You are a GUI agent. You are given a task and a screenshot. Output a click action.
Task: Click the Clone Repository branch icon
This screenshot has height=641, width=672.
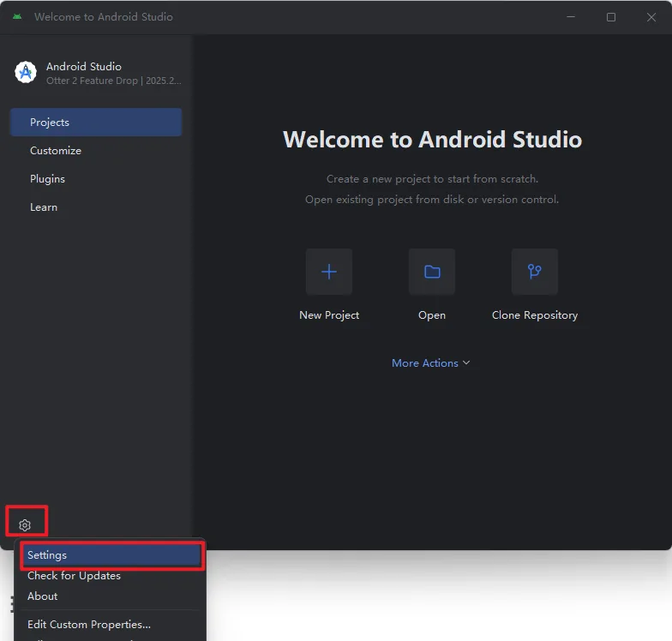point(535,272)
